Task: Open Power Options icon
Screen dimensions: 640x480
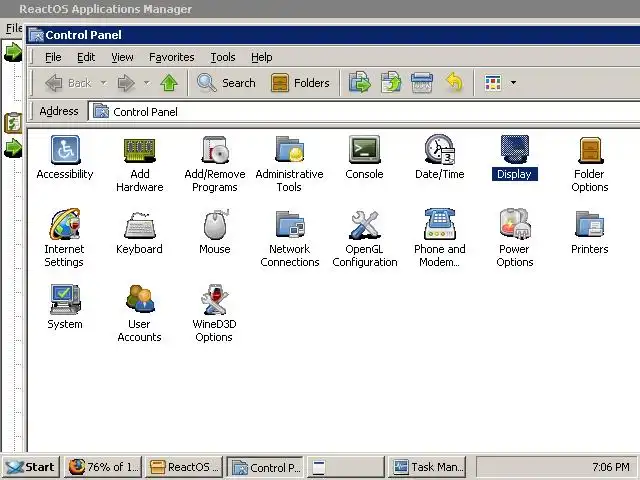Action: 515,238
